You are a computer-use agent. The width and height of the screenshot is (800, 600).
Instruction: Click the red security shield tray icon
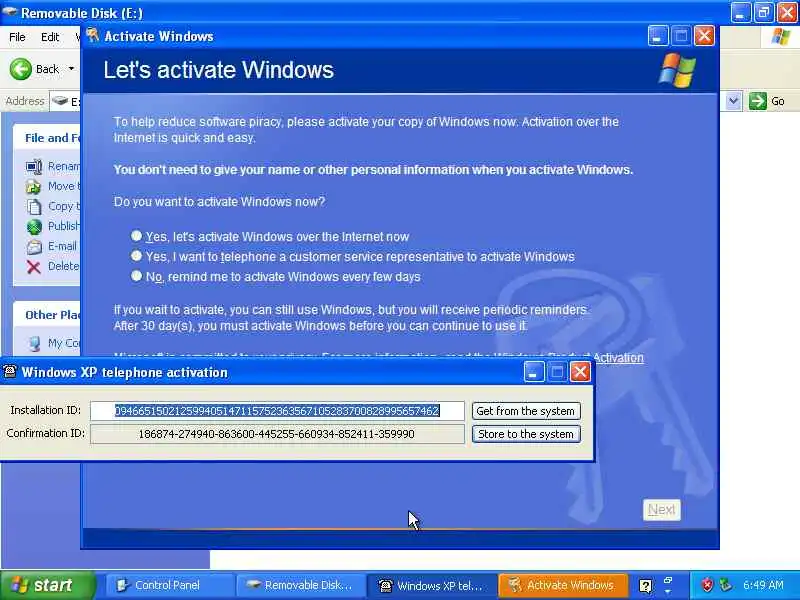pos(707,585)
